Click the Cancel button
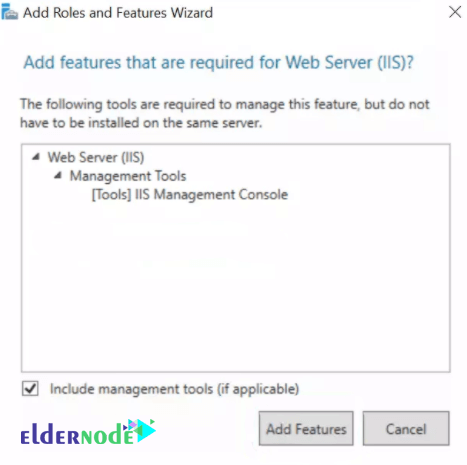Viewport: 467px width, 465px height. [x=406, y=429]
